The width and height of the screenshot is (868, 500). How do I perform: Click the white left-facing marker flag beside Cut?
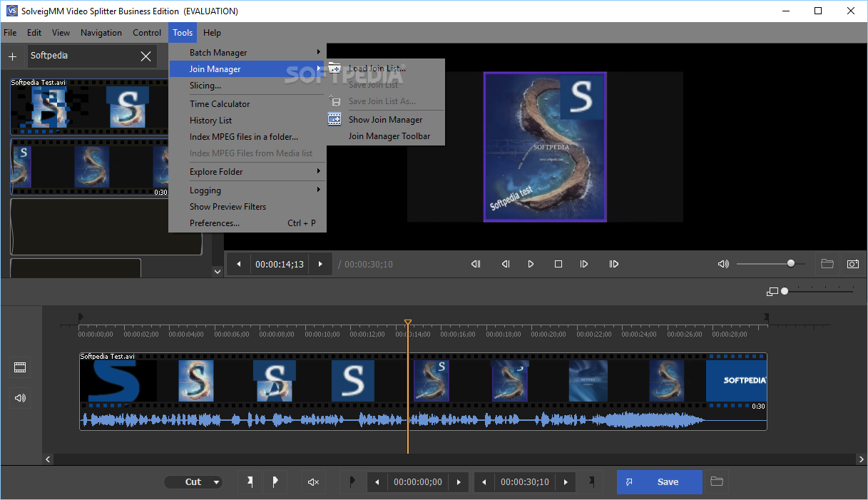pos(250,482)
